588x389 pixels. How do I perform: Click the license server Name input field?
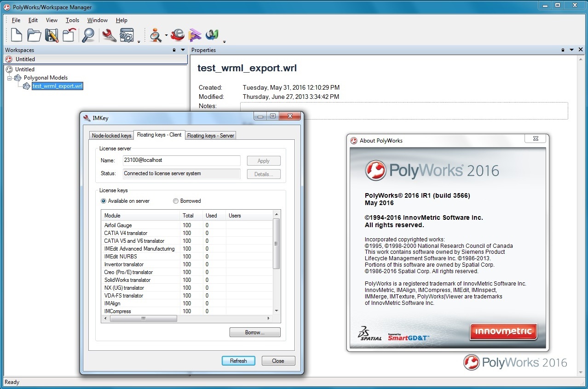click(181, 160)
